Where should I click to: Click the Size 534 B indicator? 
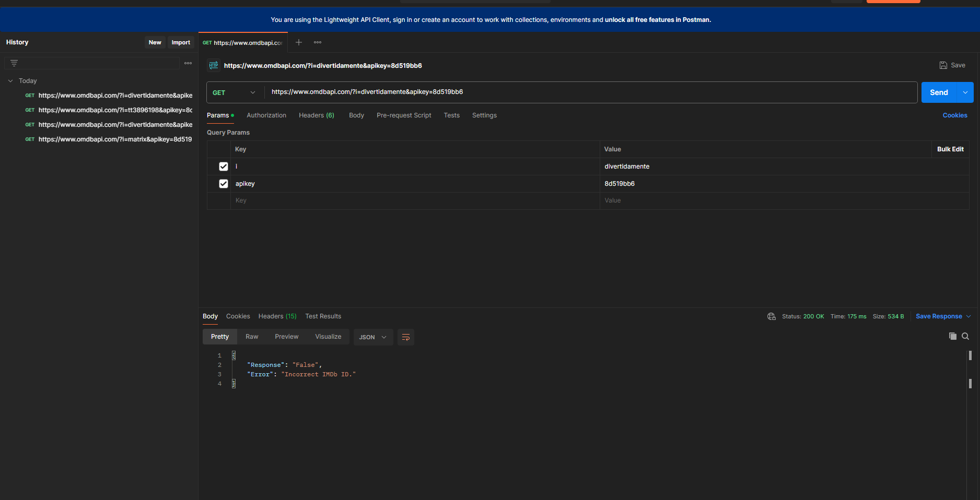pos(888,316)
